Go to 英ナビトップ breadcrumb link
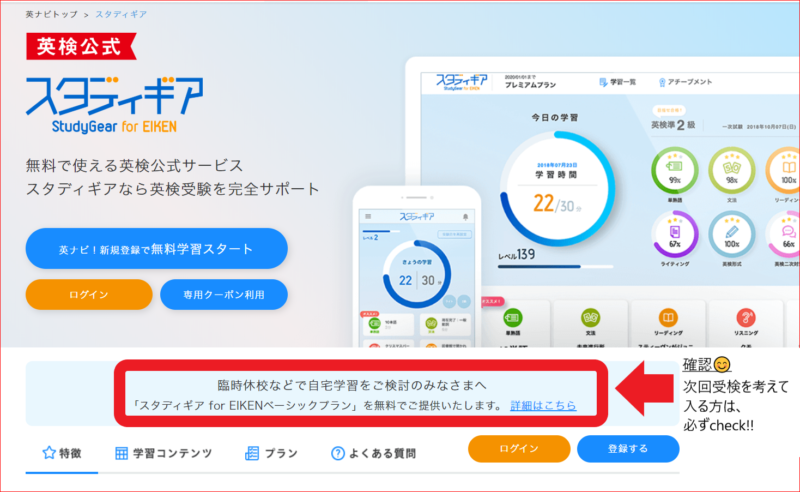The width and height of the screenshot is (800, 492). point(52,14)
